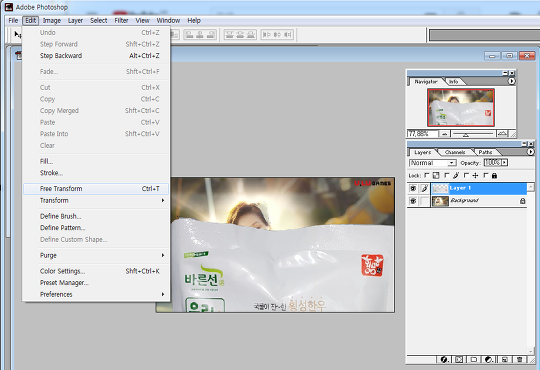Click the Background layer lock icon

(522, 201)
